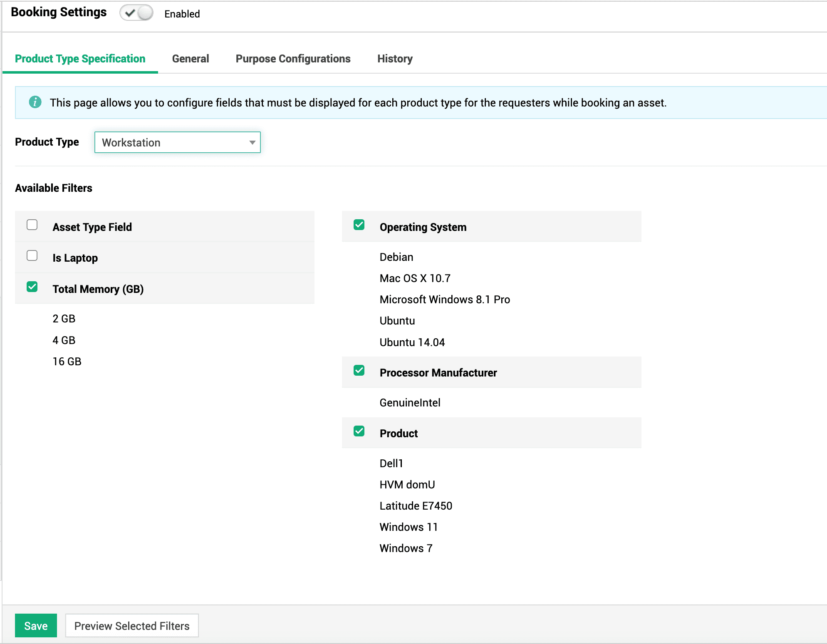
Task: Click the info icon in the banner
Action: coord(35,102)
